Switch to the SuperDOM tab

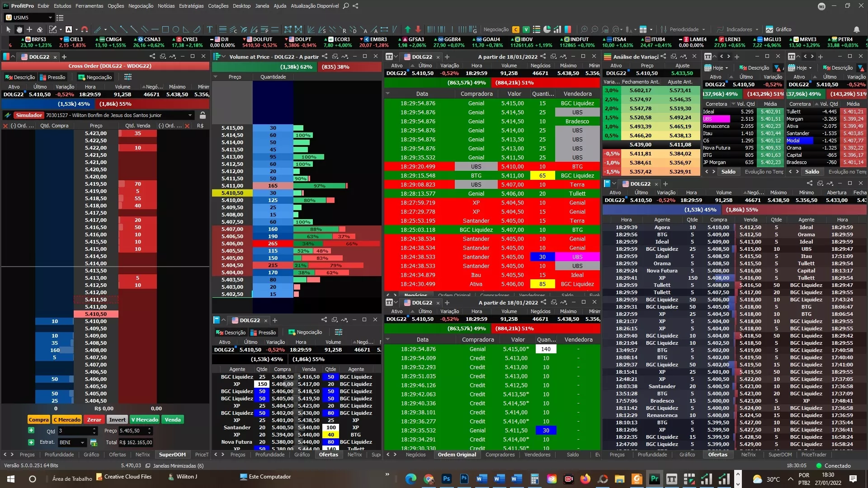pos(172,455)
